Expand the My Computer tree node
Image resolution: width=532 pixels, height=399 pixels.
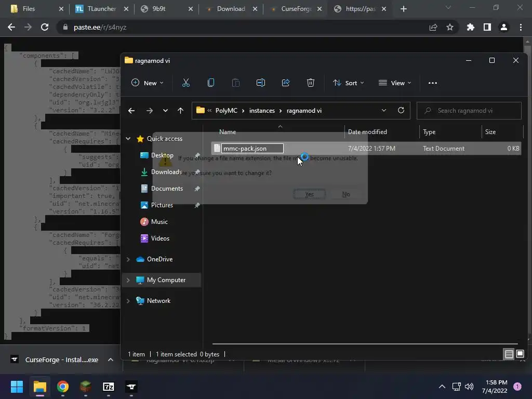(128, 280)
